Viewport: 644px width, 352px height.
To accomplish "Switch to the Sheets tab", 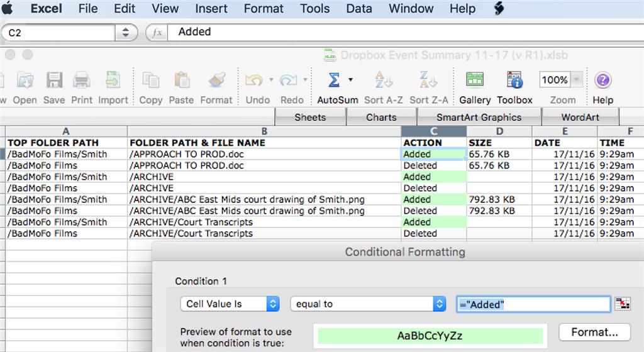I will (310, 118).
